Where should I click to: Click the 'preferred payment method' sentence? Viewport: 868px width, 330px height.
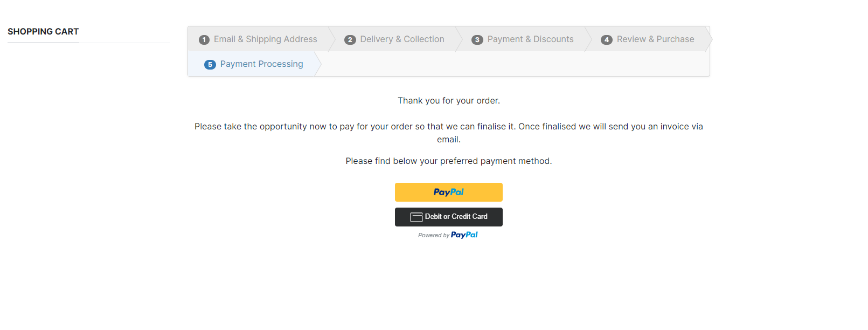[x=448, y=161]
